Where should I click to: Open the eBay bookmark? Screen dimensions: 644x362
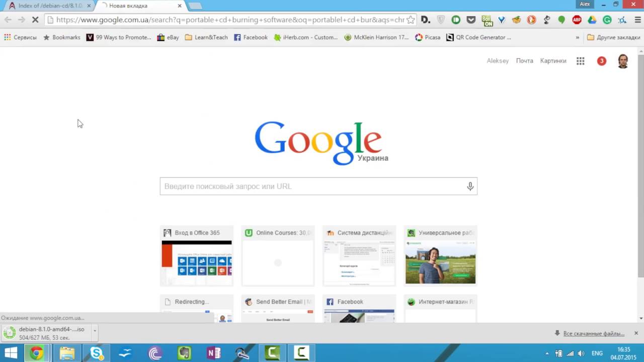(x=168, y=37)
